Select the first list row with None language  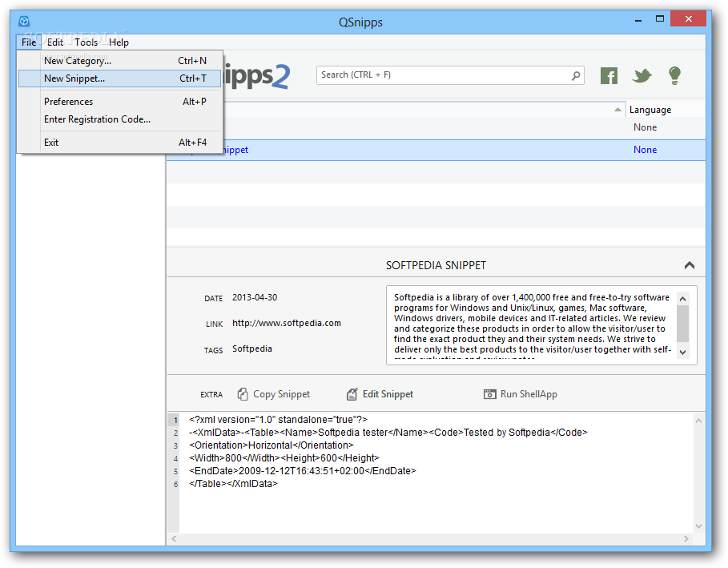coord(436,127)
